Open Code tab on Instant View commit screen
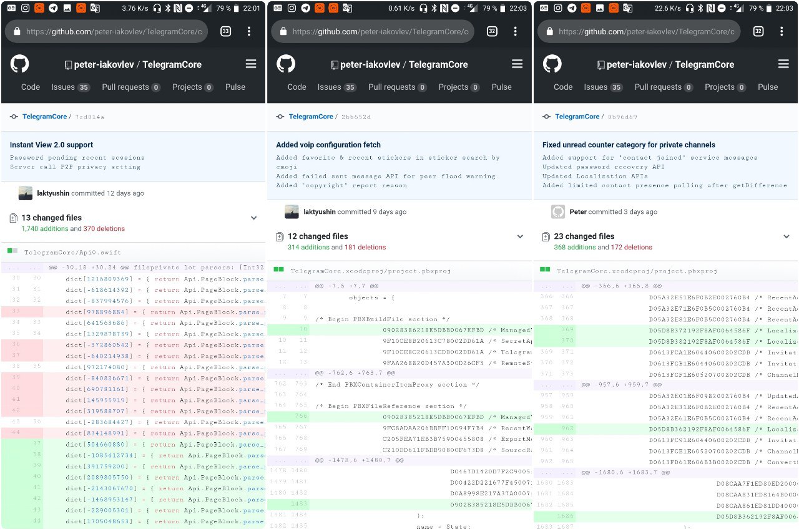The width and height of the screenshot is (799, 532). click(31, 87)
